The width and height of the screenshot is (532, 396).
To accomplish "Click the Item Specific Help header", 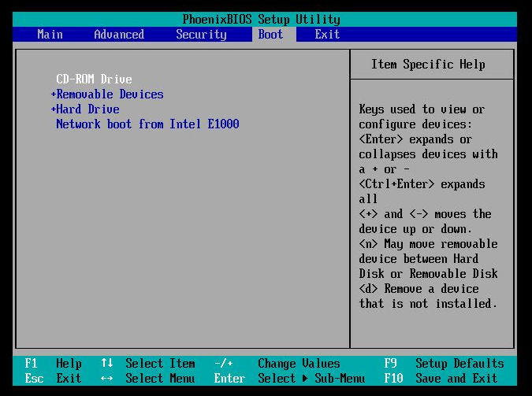I will [428, 65].
